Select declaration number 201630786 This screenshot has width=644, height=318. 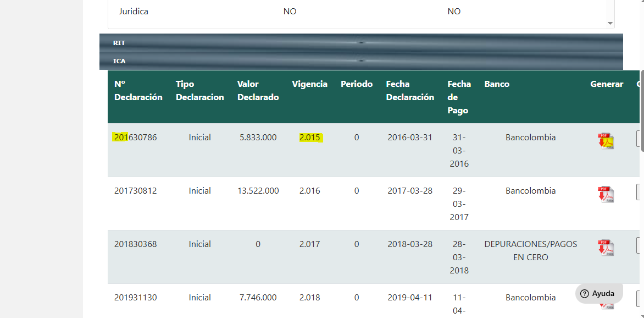pos(136,138)
